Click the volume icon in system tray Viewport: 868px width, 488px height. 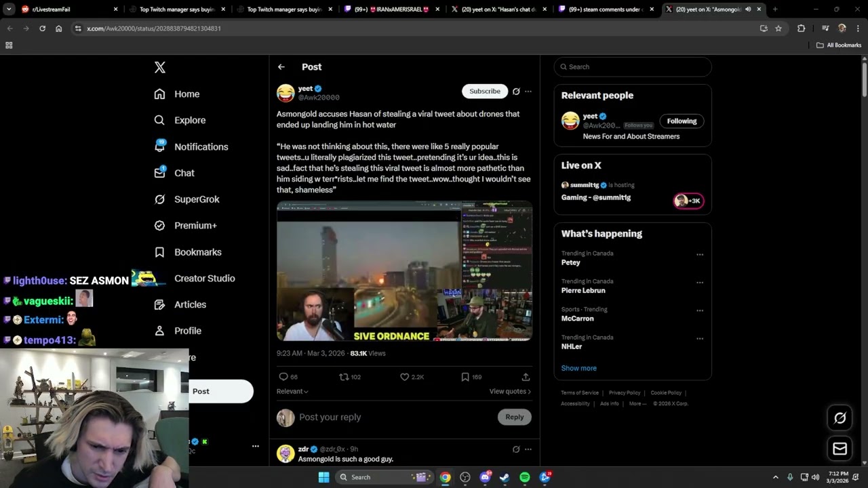point(815,477)
